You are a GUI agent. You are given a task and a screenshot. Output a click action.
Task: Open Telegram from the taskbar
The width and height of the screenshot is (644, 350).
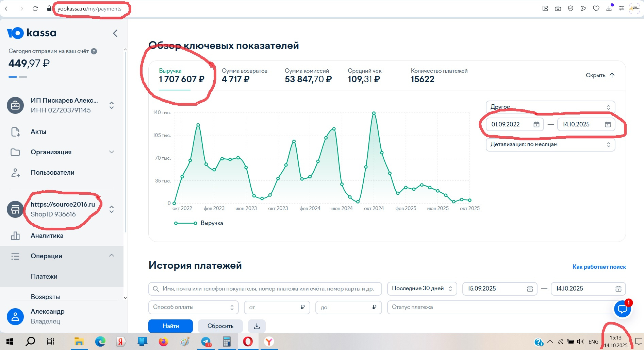point(206,342)
